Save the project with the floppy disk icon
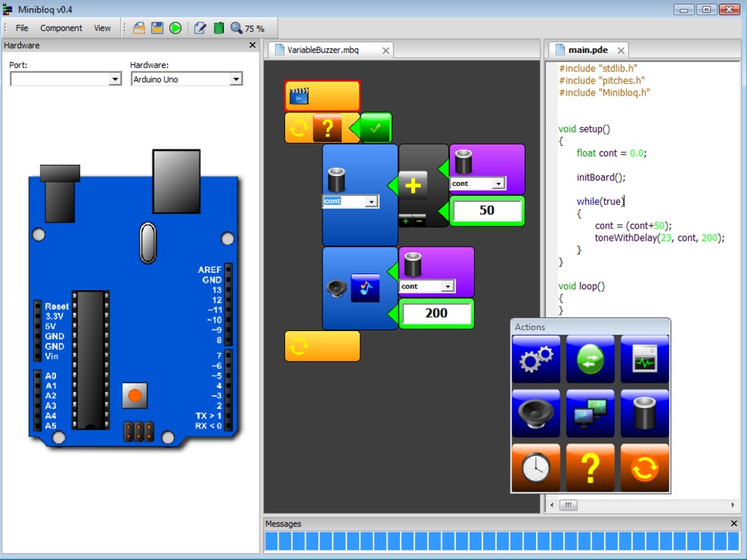 (x=158, y=28)
